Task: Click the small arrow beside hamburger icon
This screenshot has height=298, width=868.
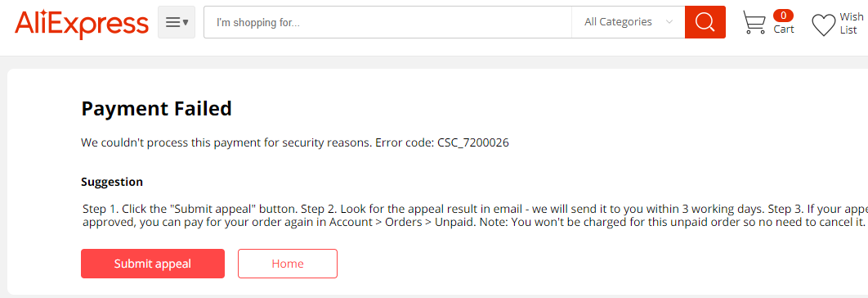Action: point(186,22)
